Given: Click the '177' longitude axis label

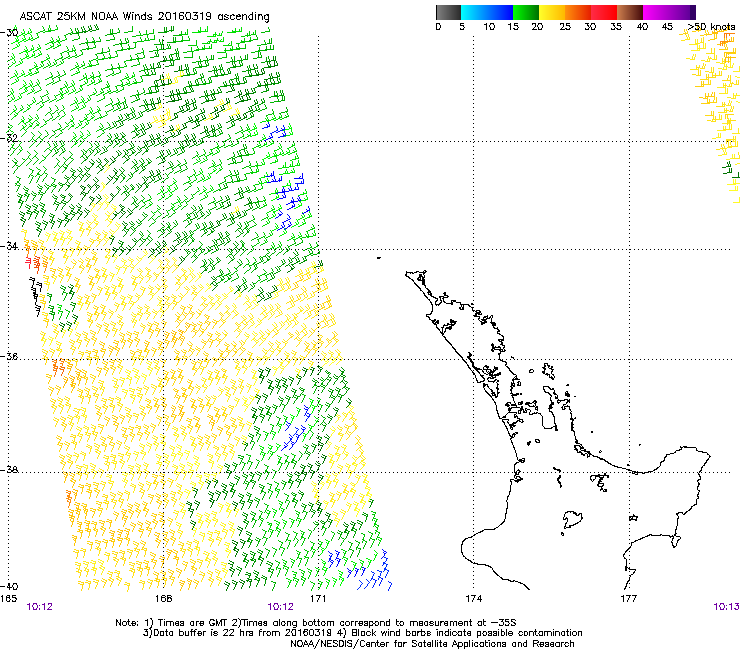Looking at the screenshot, I should [x=628, y=599].
